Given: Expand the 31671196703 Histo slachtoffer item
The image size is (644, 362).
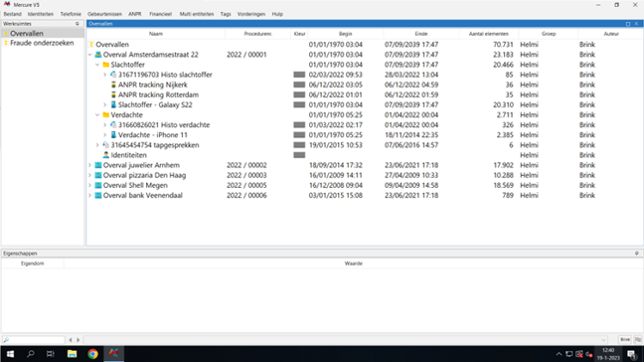Looking at the screenshot, I should click(104, 75).
